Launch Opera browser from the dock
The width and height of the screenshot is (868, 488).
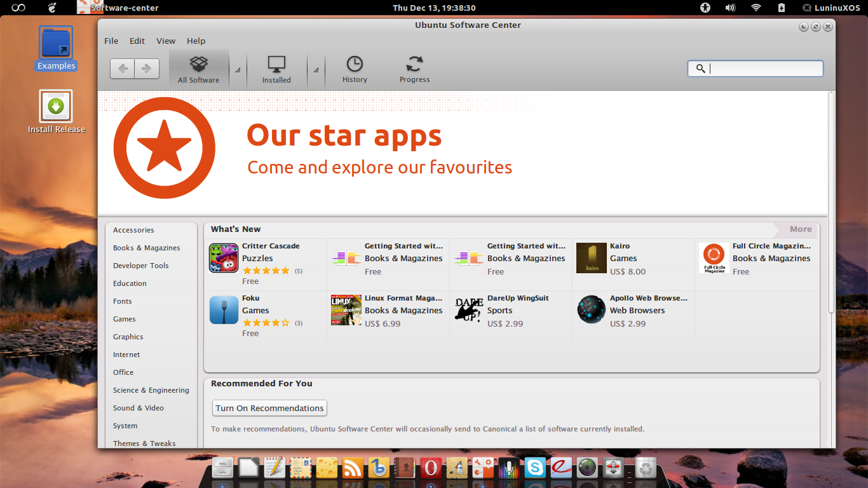[431, 468]
